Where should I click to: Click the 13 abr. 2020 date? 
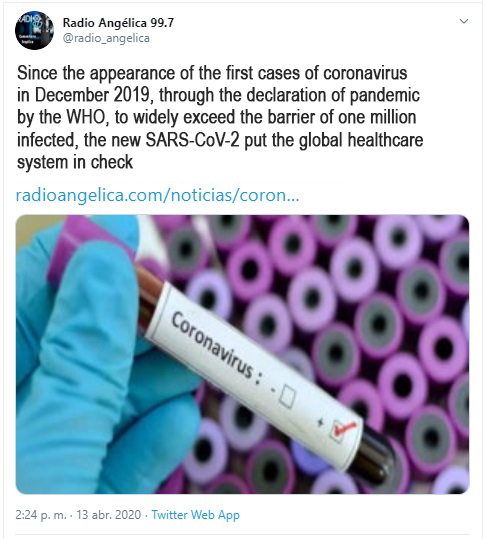(109, 515)
